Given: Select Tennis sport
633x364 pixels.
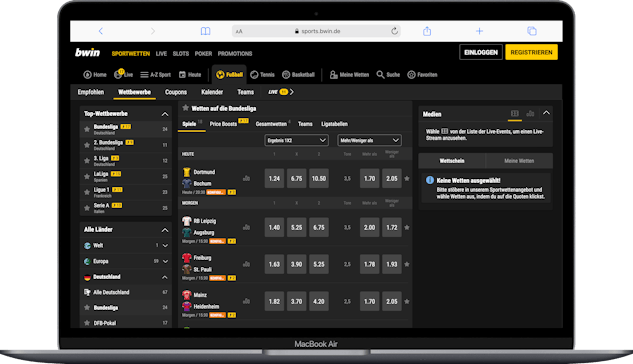Looking at the screenshot, I should point(262,75).
